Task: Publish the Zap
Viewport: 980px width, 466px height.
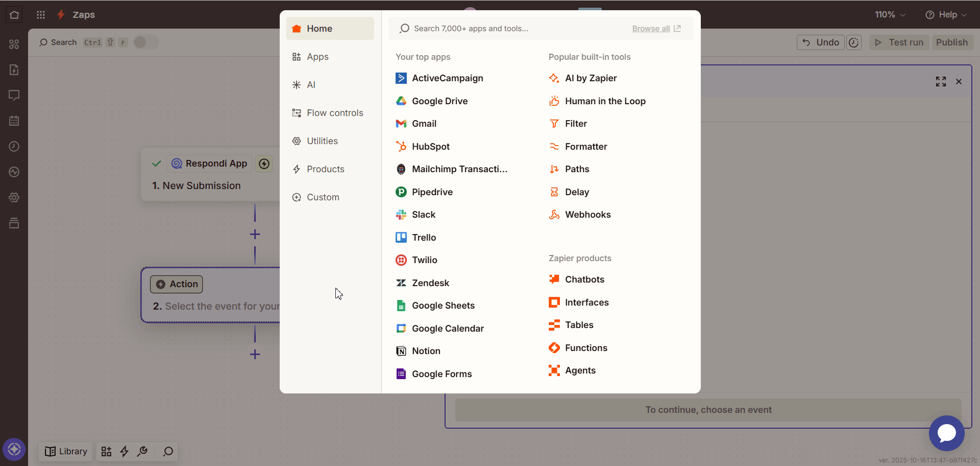Action: click(x=952, y=42)
